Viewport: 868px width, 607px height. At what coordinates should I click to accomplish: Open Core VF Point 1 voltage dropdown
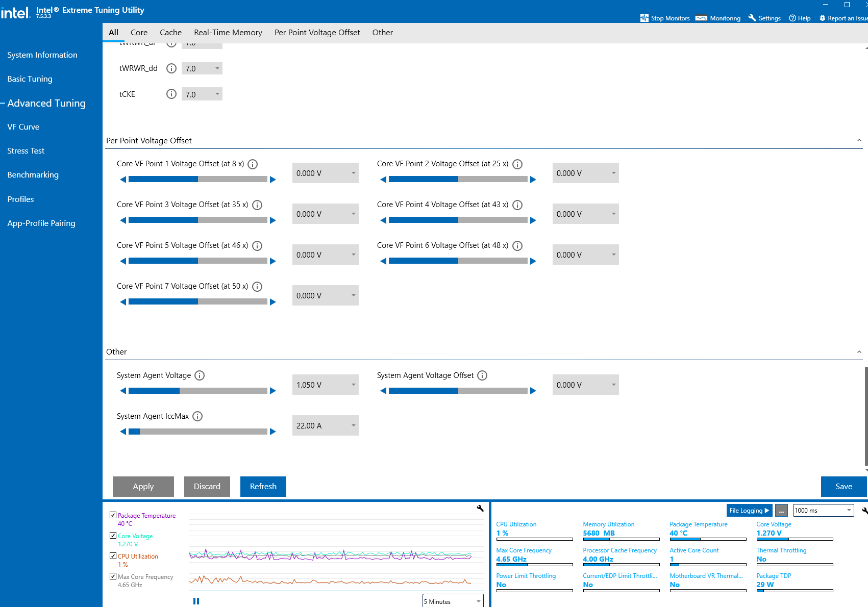(x=326, y=173)
